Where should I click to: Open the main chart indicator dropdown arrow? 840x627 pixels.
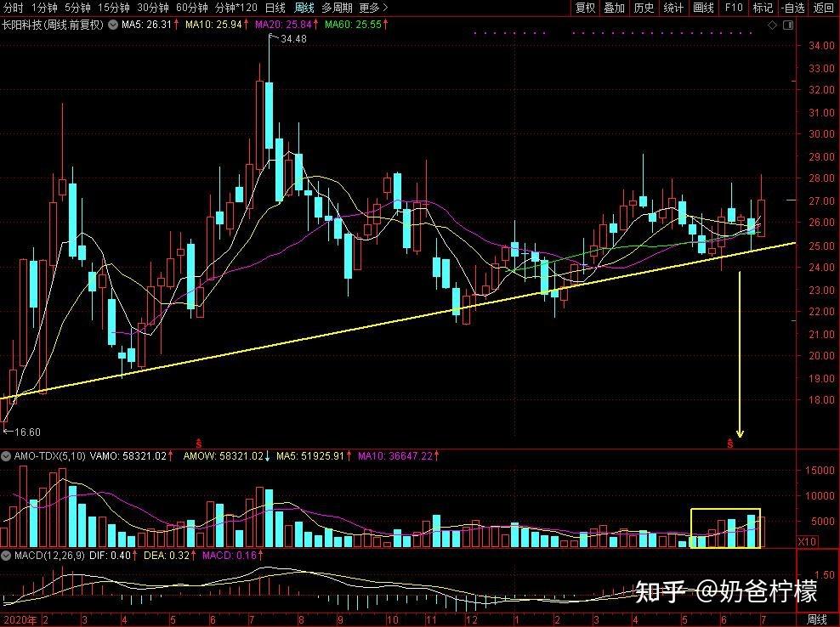111,25
